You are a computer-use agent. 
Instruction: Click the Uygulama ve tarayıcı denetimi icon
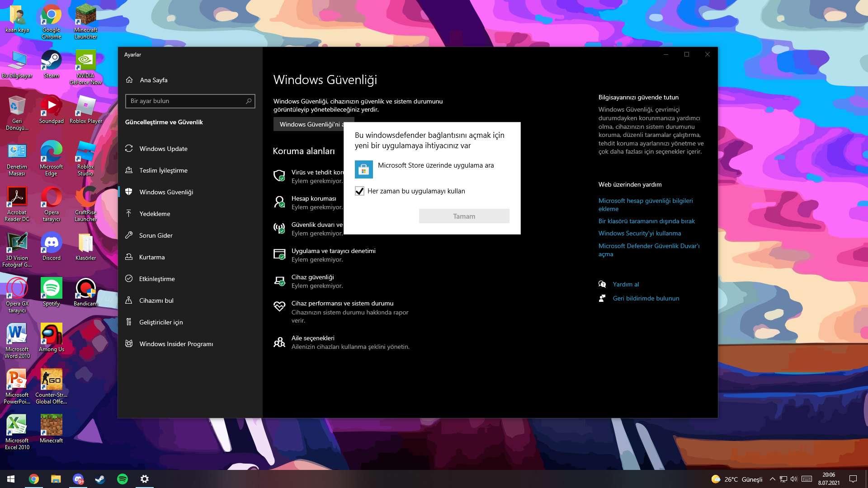pyautogui.click(x=279, y=254)
